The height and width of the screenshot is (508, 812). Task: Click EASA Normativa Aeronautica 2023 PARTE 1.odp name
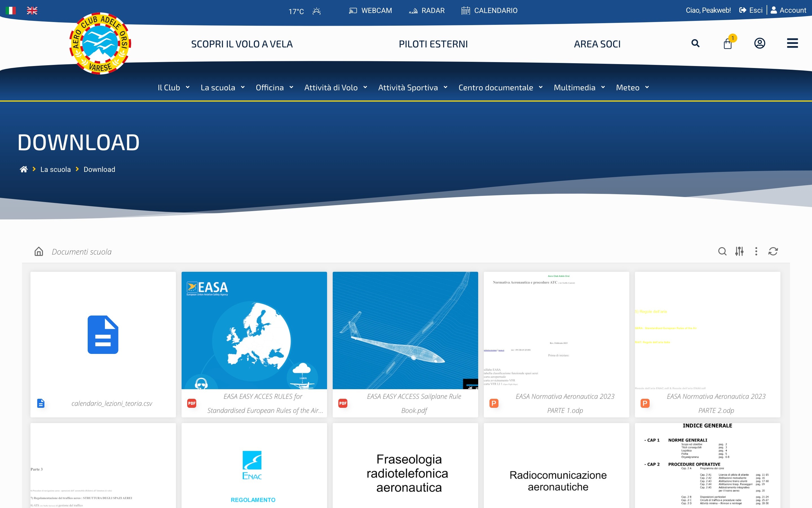click(565, 404)
